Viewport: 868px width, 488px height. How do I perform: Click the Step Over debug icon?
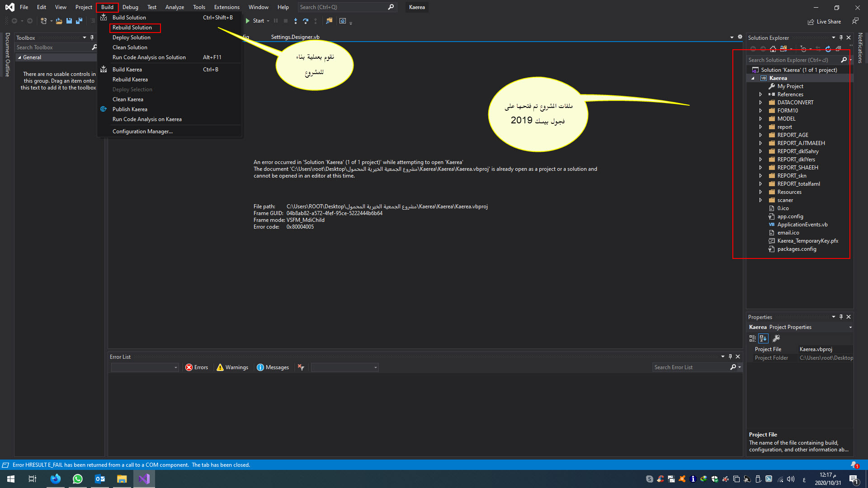[x=306, y=21]
